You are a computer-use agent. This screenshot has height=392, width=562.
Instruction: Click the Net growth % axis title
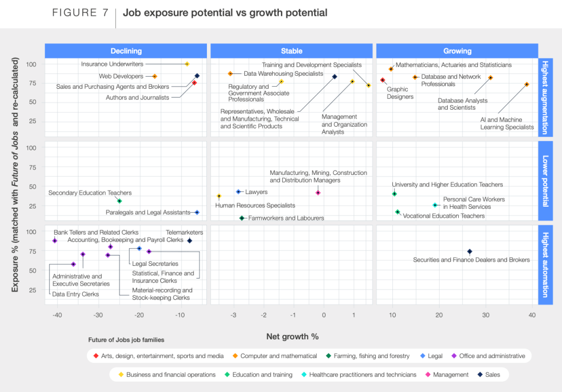pyautogui.click(x=292, y=337)
